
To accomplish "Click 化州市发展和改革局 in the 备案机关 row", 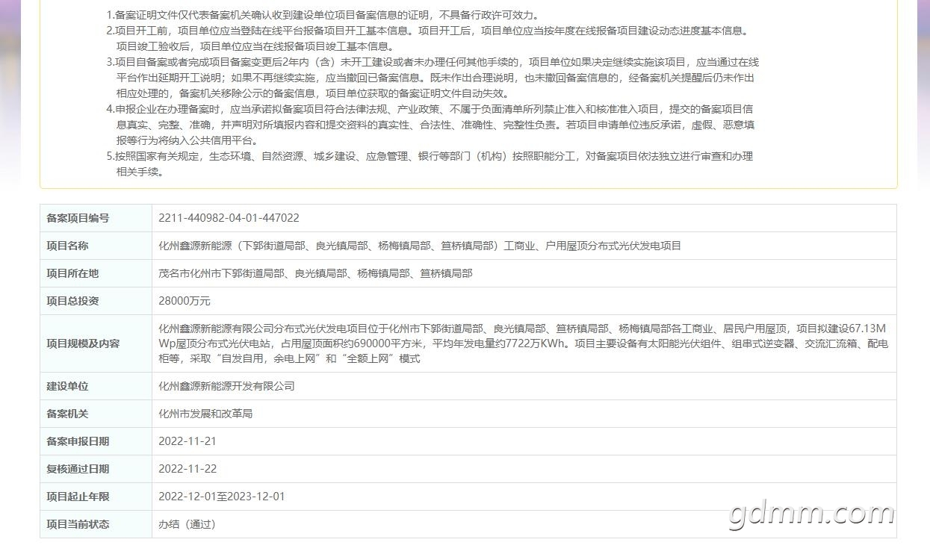I will [x=205, y=414].
